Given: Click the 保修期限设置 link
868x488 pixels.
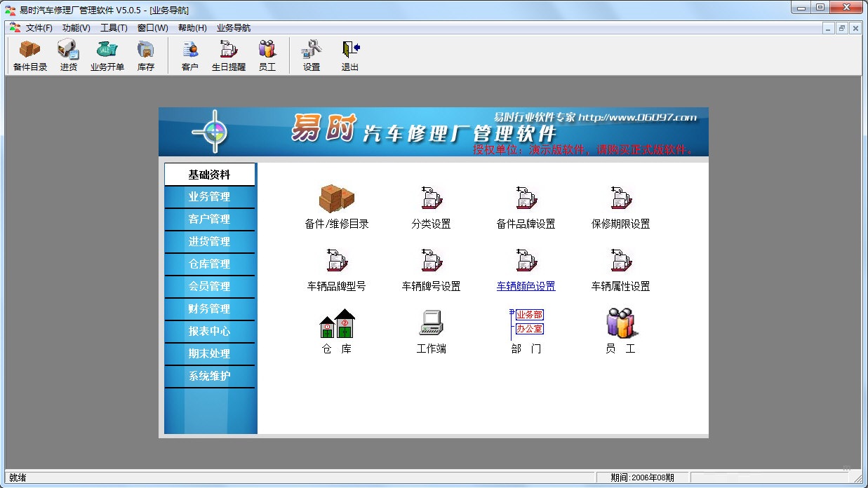Looking at the screenshot, I should click(620, 224).
